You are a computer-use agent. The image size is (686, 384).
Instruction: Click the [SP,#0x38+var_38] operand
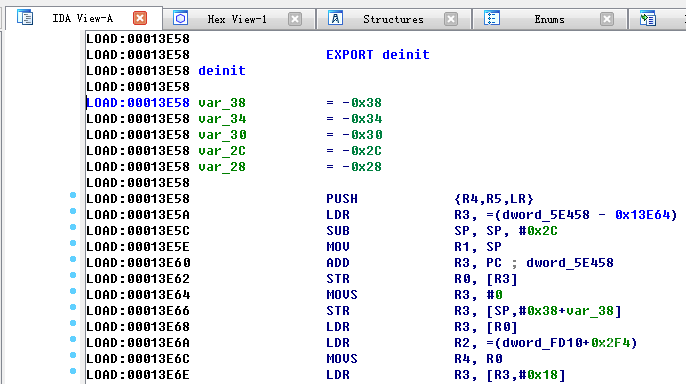[554, 311]
